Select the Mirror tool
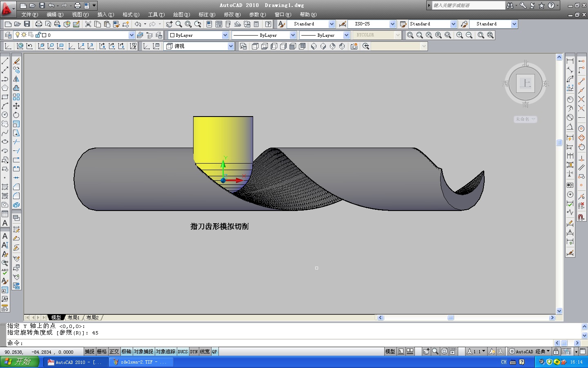Image resolution: width=588 pixels, height=368 pixels. click(x=16, y=79)
